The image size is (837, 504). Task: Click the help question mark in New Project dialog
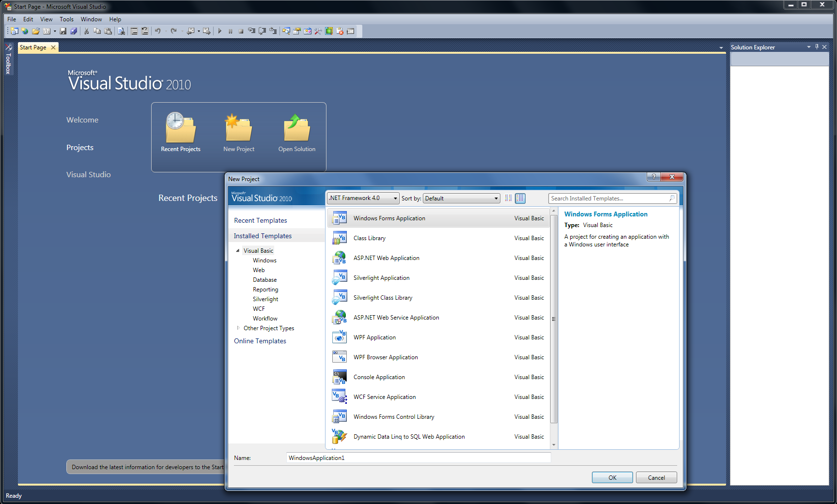653,177
